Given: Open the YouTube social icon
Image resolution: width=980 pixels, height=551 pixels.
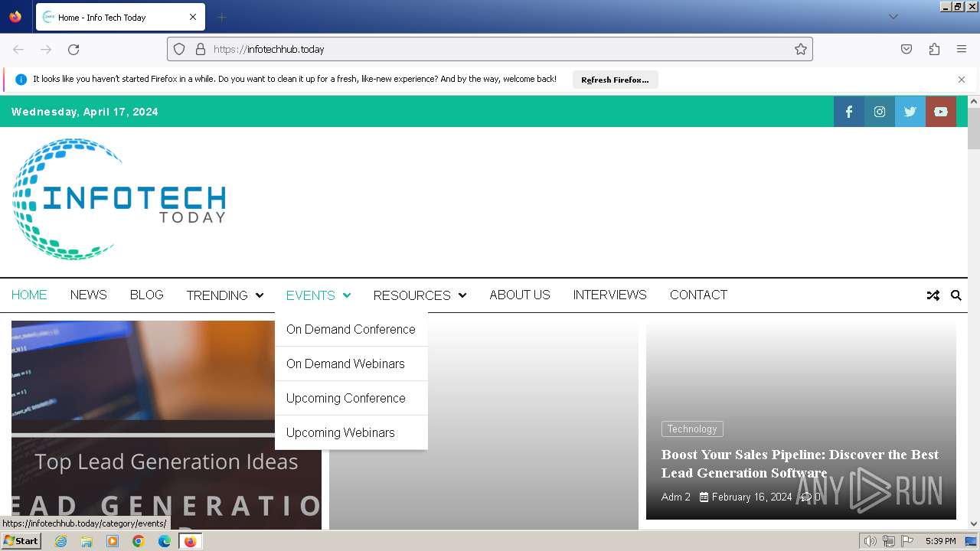Looking at the screenshot, I should point(941,112).
